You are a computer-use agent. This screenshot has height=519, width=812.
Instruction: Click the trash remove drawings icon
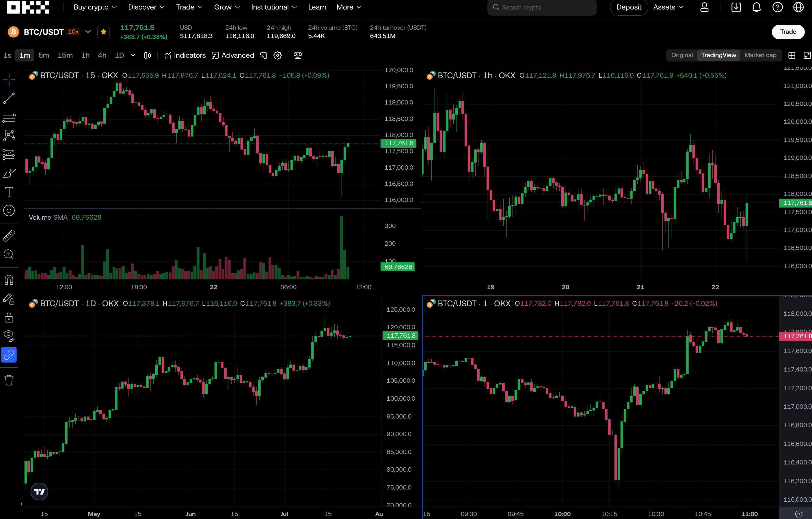tap(9, 380)
